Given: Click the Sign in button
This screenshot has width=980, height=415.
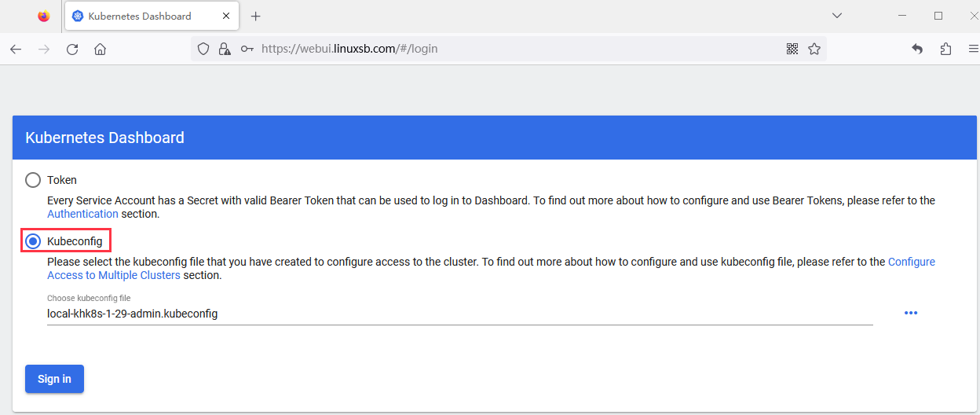Looking at the screenshot, I should [54, 379].
